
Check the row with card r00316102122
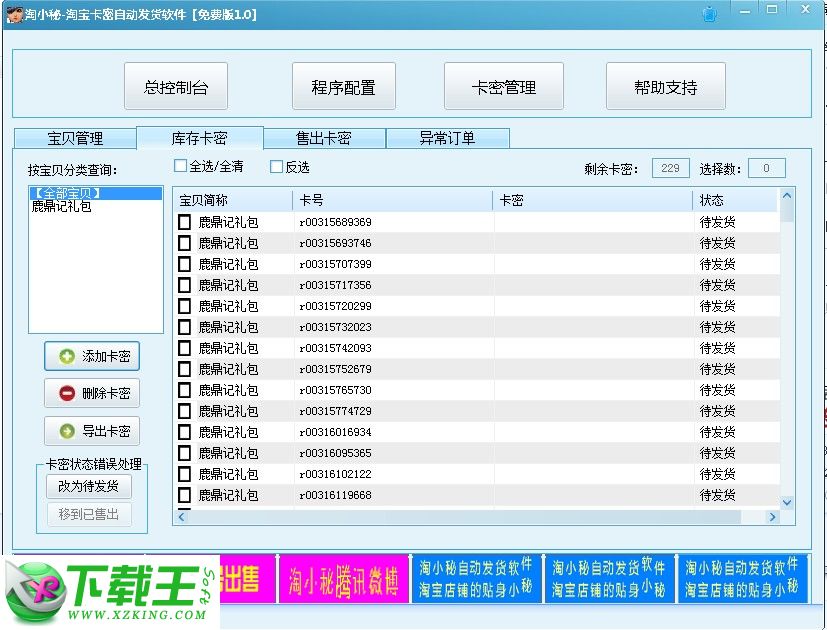point(185,474)
